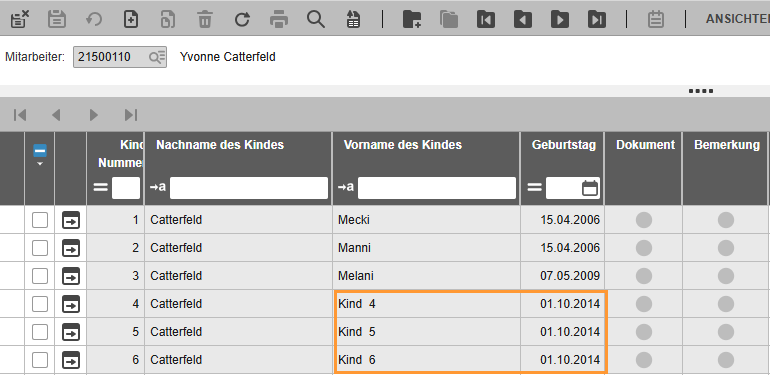Screen dimensions: 770x375
Task: Expand the selection dropdown arrow in header
Action: point(40,163)
